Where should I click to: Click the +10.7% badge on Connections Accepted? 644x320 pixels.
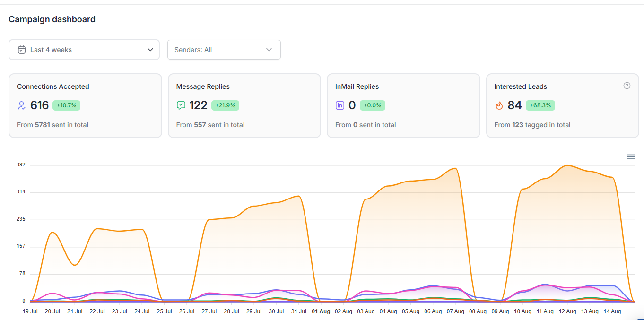[66, 105]
